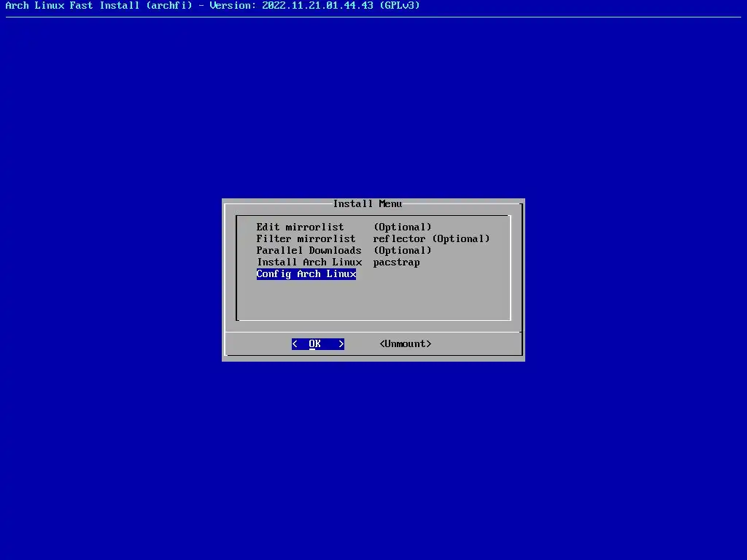The image size is (747, 560).
Task: Select the highlighted Config Arch Linux entry
Action: click(x=306, y=274)
